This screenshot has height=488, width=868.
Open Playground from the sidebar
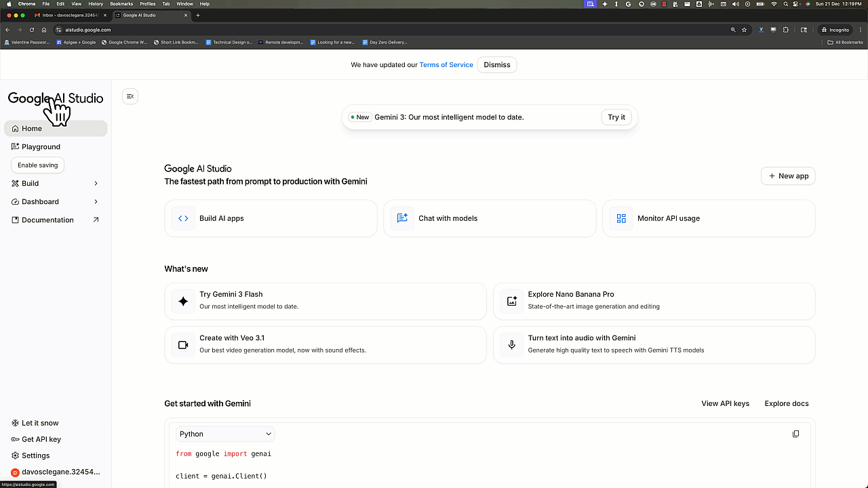56,146
